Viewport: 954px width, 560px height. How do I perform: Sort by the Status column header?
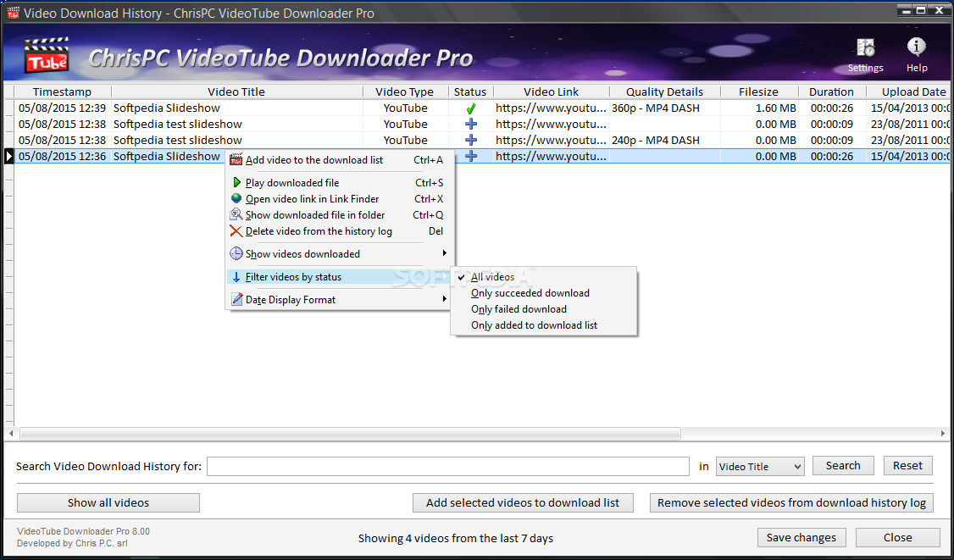pos(470,91)
